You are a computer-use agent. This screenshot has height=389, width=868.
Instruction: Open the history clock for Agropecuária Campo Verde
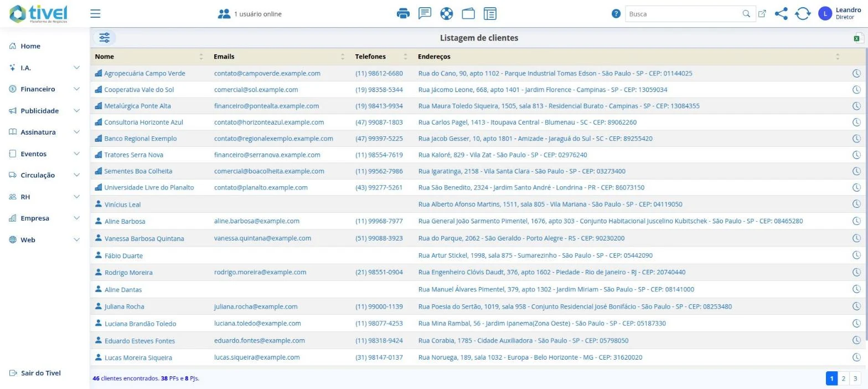click(x=856, y=73)
